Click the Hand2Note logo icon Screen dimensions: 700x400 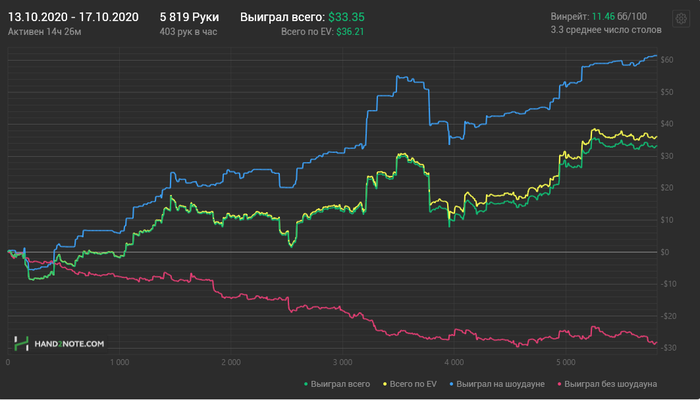tap(21, 343)
